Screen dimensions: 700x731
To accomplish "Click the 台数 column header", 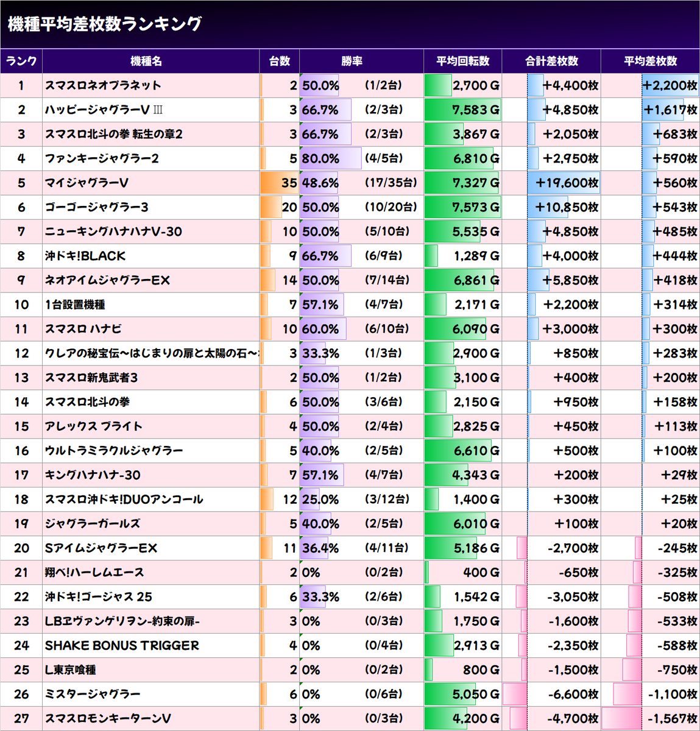I will coord(280,61).
